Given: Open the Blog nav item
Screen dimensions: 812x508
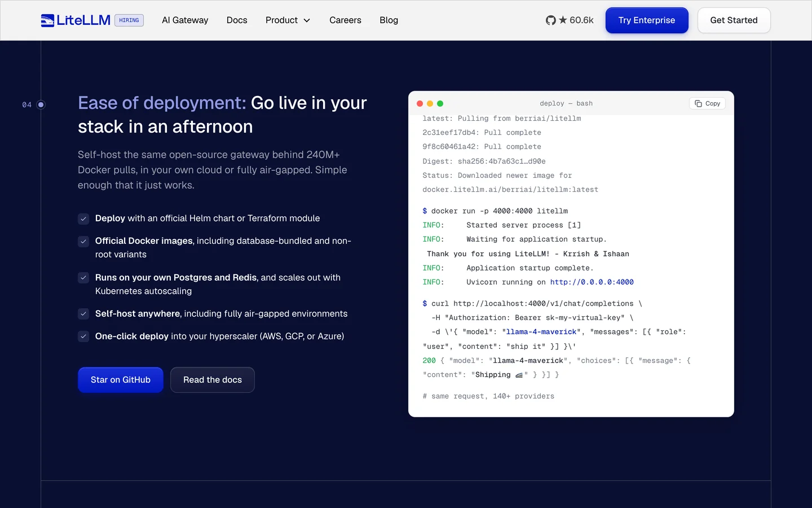Looking at the screenshot, I should click(389, 20).
